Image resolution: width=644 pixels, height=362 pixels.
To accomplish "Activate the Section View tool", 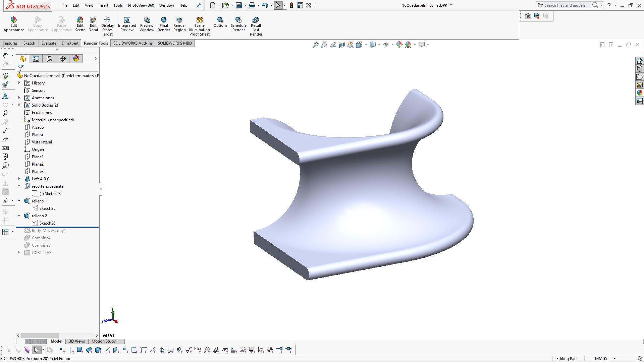I will 342,44.
